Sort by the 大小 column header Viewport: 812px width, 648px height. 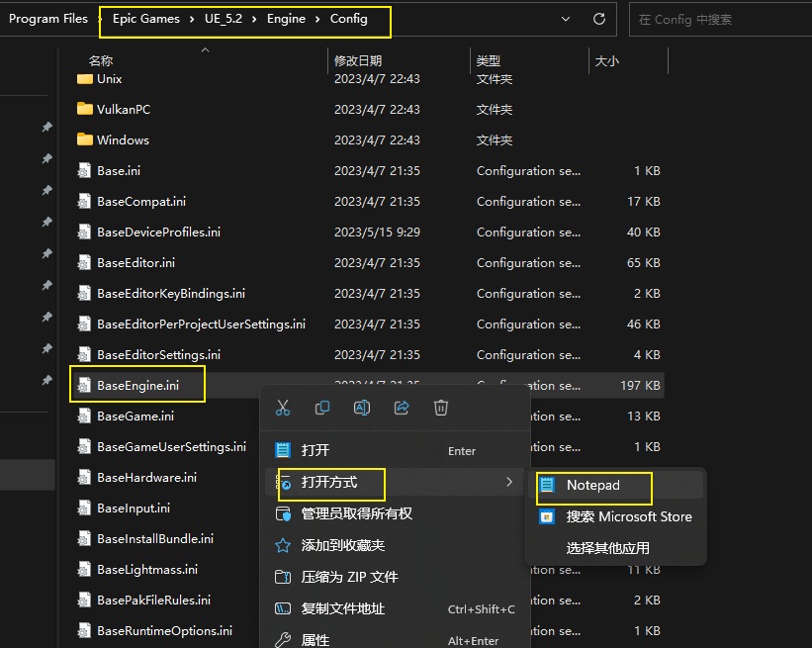pos(607,60)
